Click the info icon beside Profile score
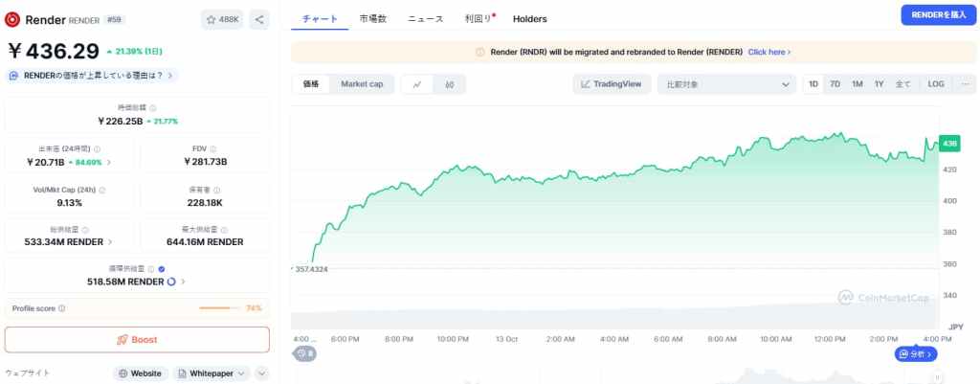Viewport: 980px width, 384px height. pos(62,308)
